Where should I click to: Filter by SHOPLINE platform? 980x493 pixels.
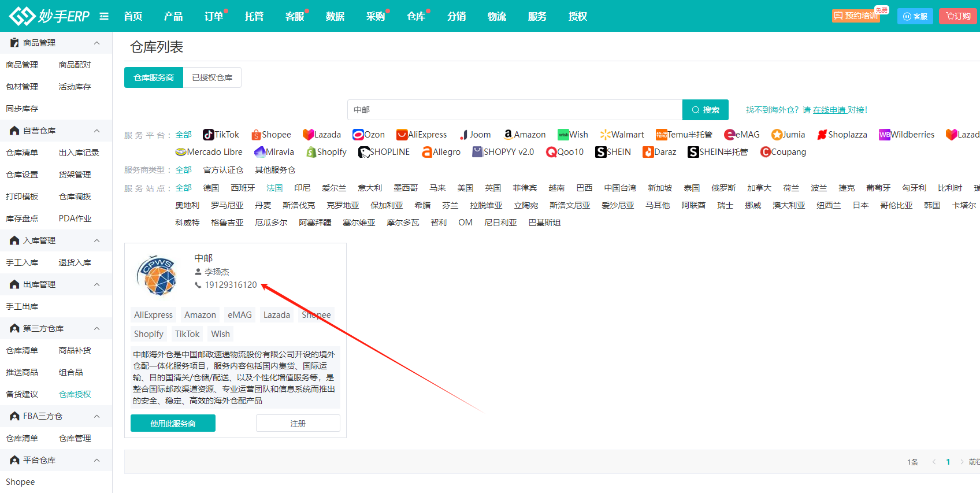tap(384, 152)
